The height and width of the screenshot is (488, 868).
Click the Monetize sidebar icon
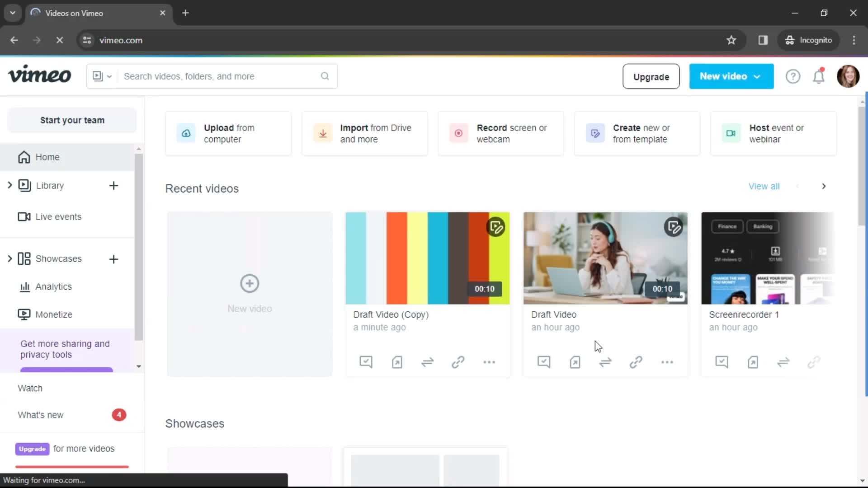point(24,314)
